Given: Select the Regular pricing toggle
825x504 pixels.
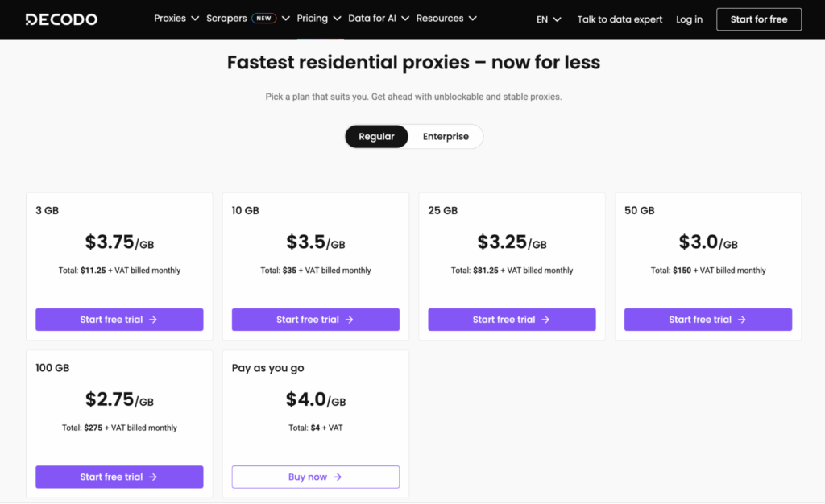Looking at the screenshot, I should click(376, 136).
